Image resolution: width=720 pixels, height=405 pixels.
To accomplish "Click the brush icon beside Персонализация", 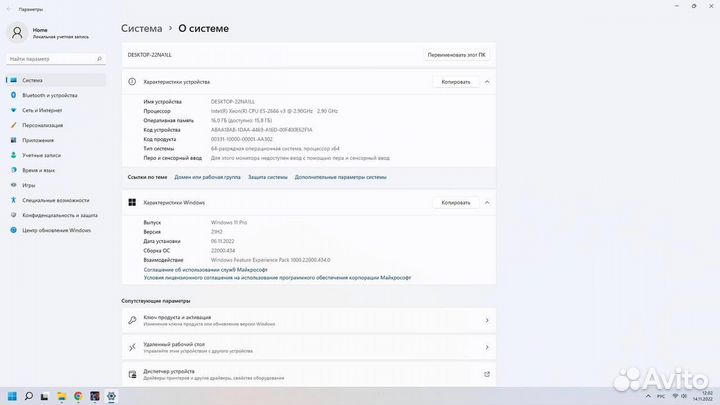I will coord(13,125).
